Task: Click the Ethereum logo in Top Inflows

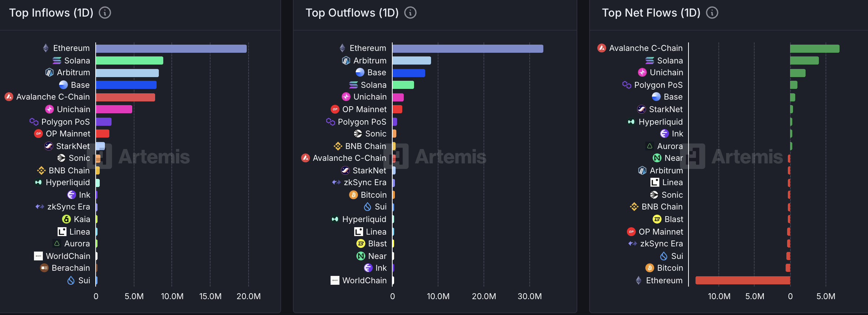Action: click(46, 48)
